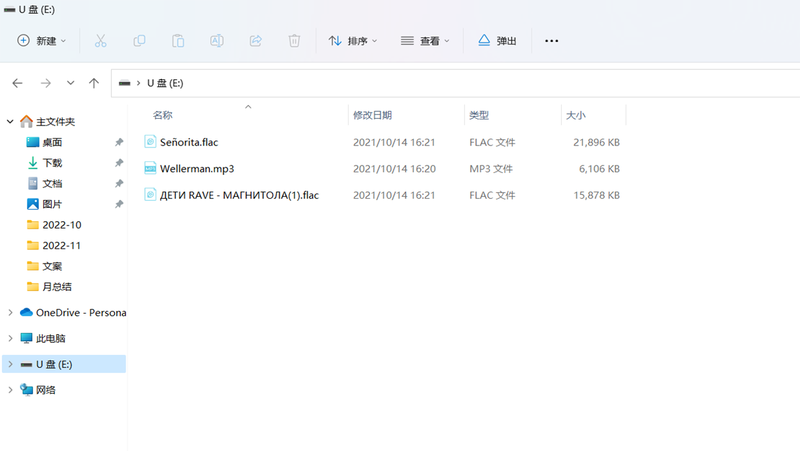Click the ДЕТИ RAVE flac file icon
This screenshot has height=451, width=800.
coord(150,194)
